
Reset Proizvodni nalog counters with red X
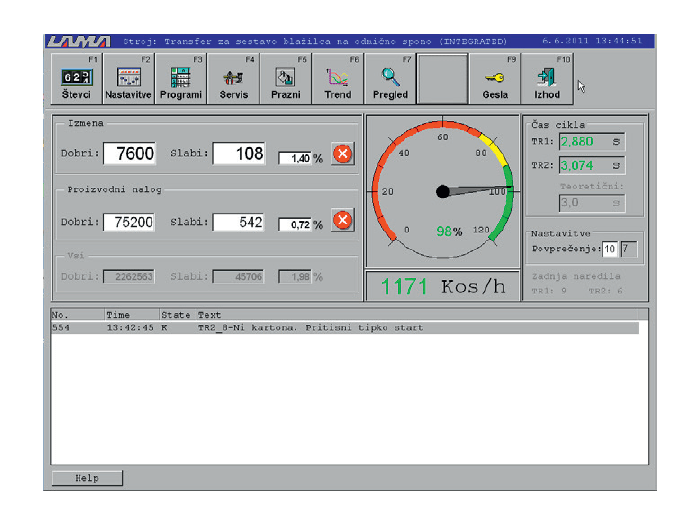pos(343,220)
